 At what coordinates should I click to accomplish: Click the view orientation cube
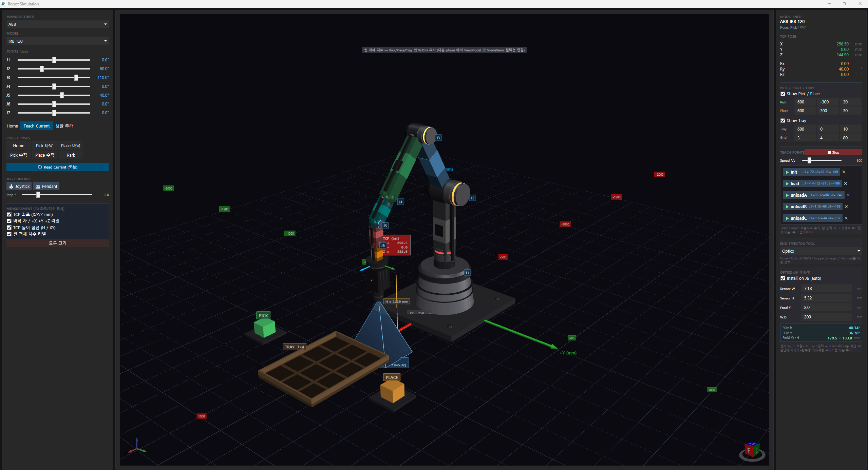(752, 450)
